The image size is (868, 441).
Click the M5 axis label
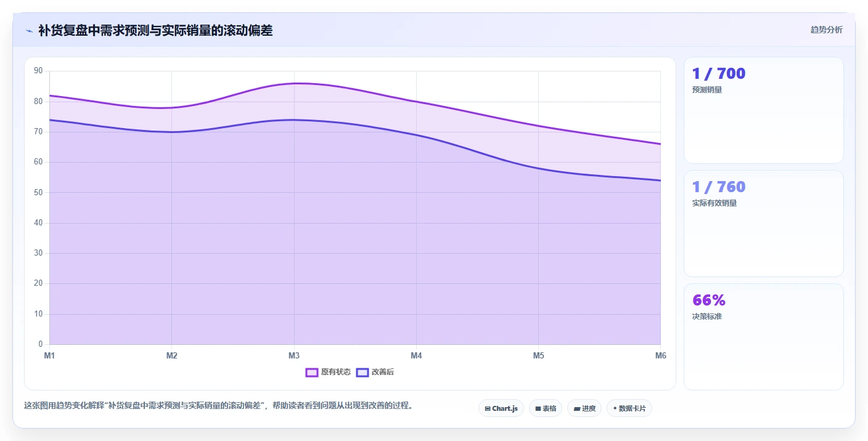click(538, 355)
